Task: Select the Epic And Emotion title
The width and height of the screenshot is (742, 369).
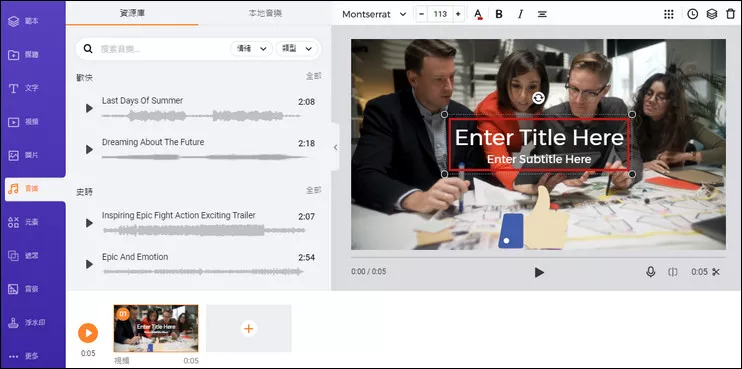Action: point(135,257)
